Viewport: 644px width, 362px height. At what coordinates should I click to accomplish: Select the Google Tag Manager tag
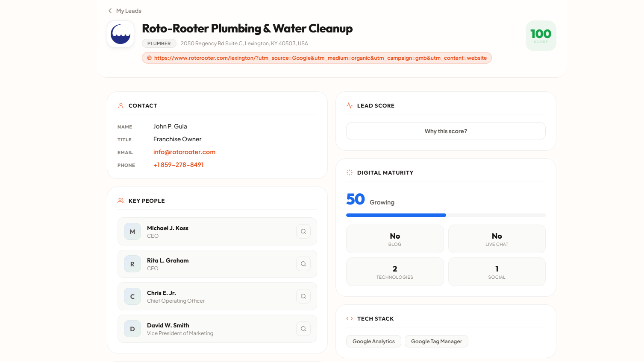tap(436, 342)
